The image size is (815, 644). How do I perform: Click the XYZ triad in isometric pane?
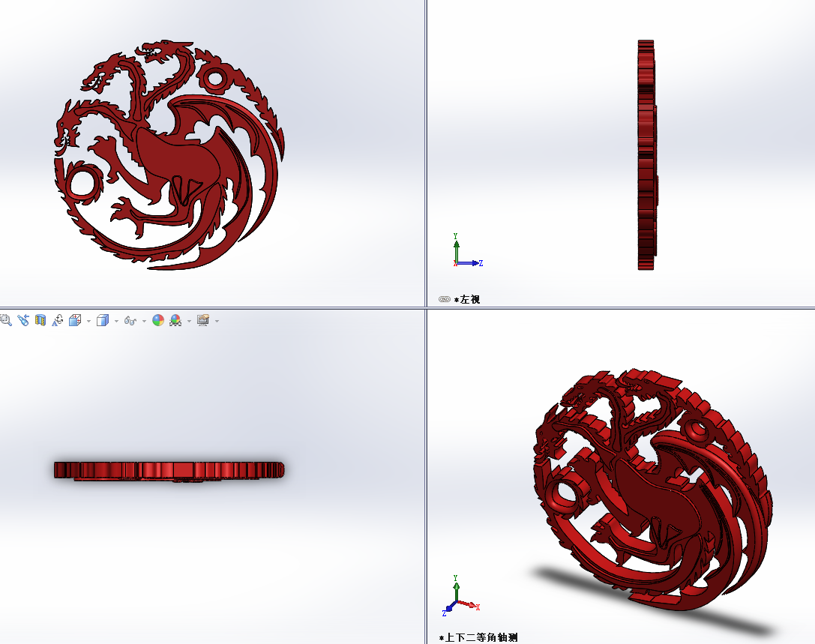[460, 596]
